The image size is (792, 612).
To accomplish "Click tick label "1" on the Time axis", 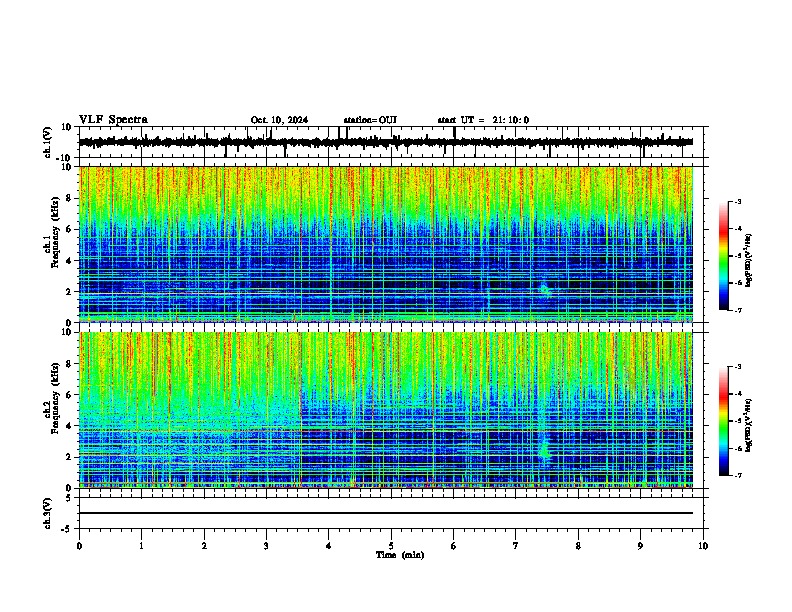I will pos(141,546).
